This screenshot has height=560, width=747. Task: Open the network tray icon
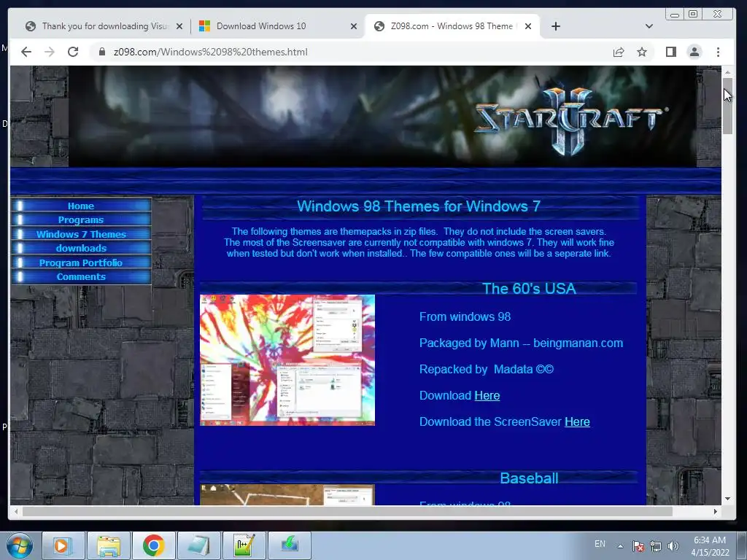point(656,546)
